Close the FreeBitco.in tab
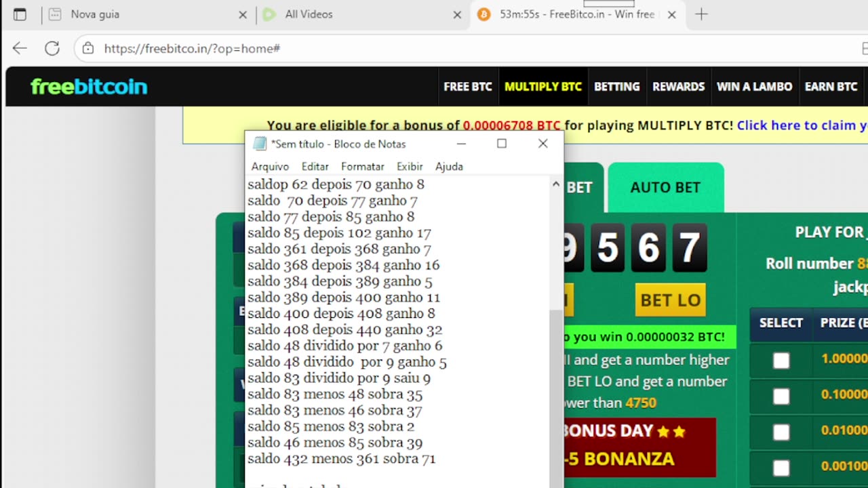Screen dimensions: 868x488 click(x=671, y=14)
